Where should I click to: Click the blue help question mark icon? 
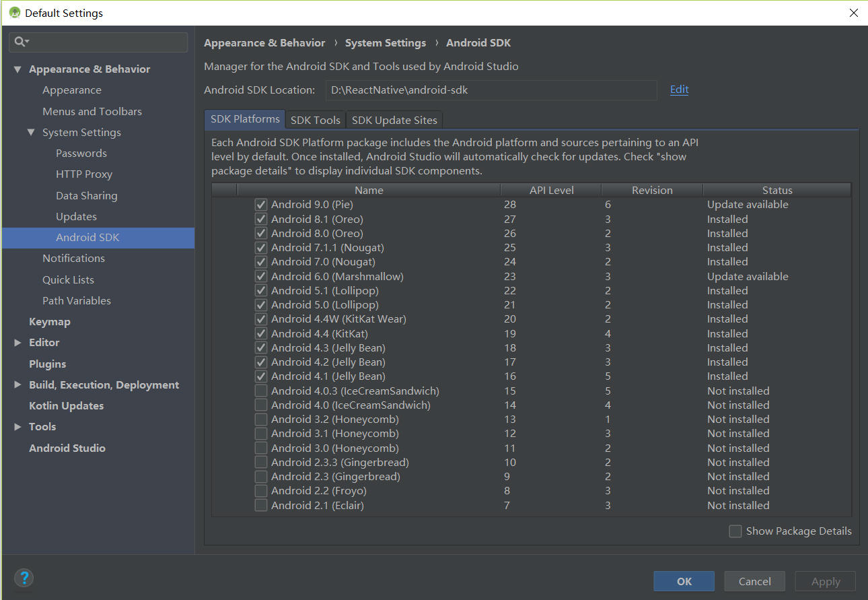click(x=24, y=578)
